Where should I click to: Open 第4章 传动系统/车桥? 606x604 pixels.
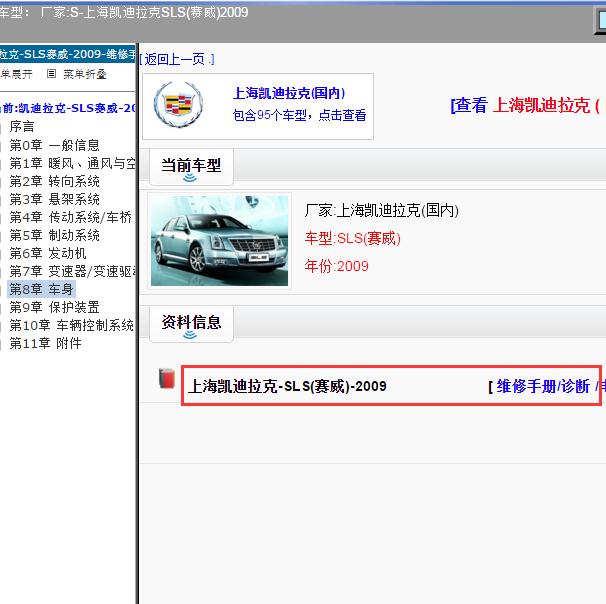70,217
